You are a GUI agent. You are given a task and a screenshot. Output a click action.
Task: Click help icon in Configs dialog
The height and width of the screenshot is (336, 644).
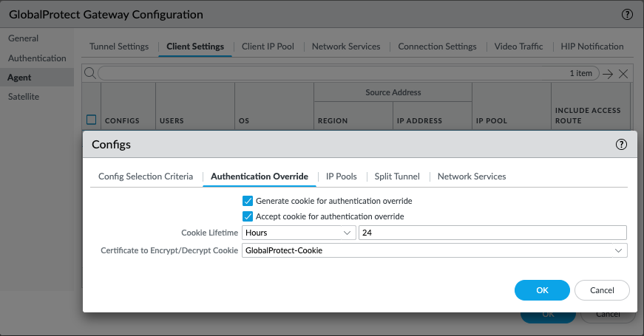(x=621, y=145)
